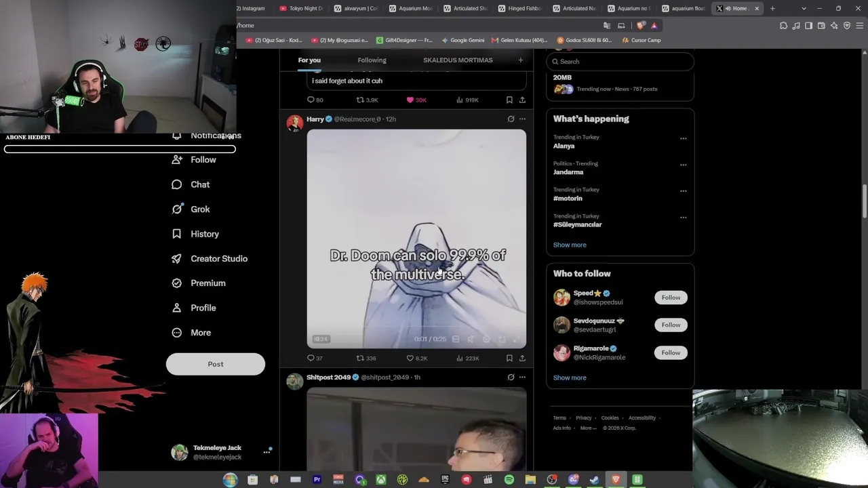This screenshot has height=488, width=868.
Task: Show more accounts under Who to follow
Action: tap(570, 378)
